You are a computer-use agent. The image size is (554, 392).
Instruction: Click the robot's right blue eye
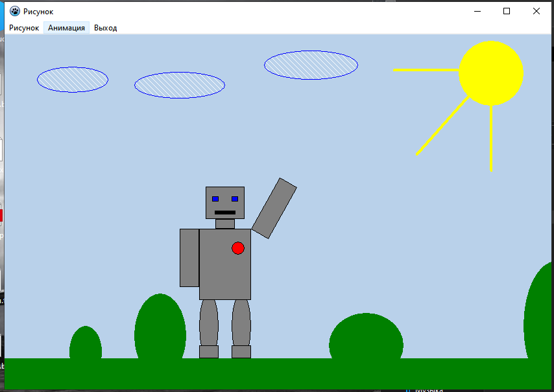(235, 199)
